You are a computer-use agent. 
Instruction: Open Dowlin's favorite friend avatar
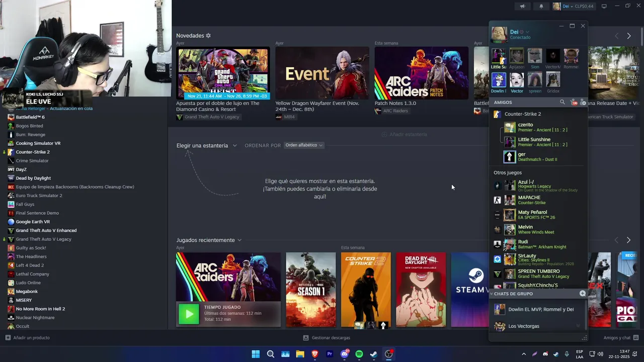499,80
